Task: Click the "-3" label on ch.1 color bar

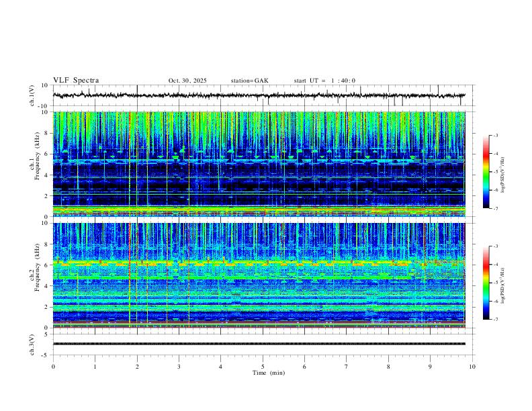Action: click(495, 135)
